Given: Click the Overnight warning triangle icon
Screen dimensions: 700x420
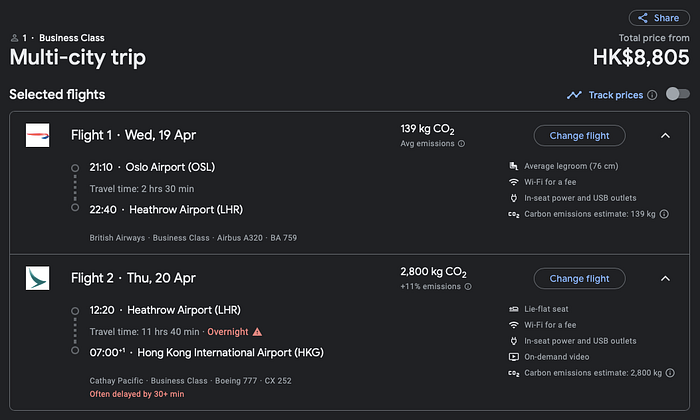Looking at the screenshot, I should click(257, 332).
